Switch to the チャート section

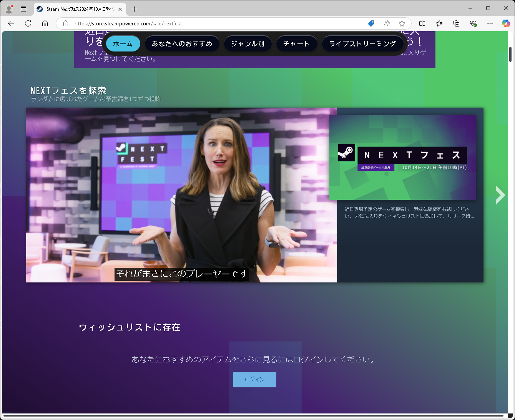click(x=296, y=43)
